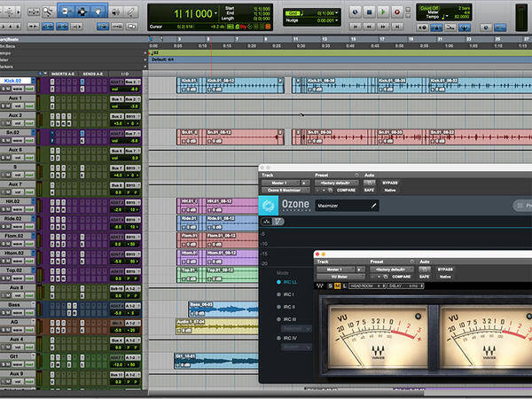Open the Grid value dropdown
Viewport: 532px width, 399px height.
pyautogui.click(x=336, y=13)
